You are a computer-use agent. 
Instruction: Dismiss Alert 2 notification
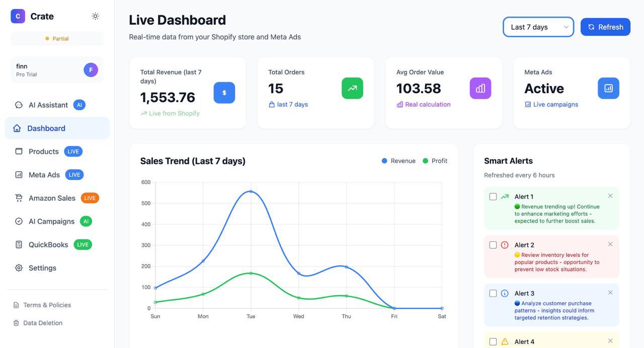tap(610, 243)
